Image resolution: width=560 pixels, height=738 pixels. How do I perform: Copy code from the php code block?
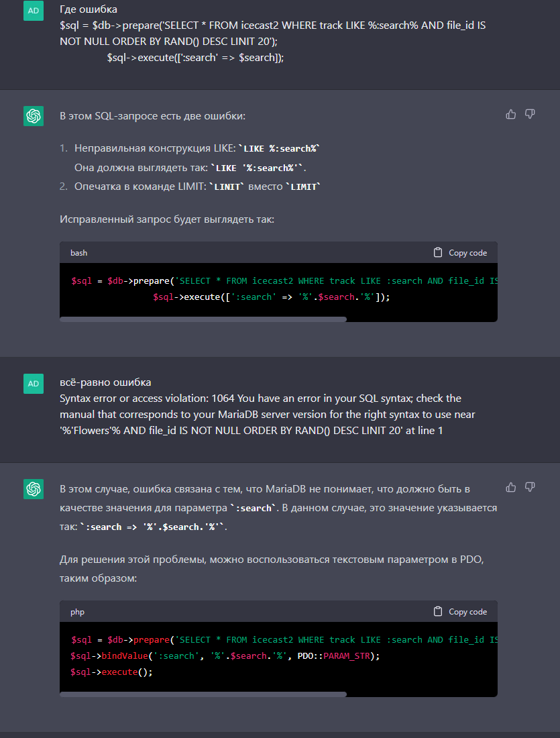(460, 612)
